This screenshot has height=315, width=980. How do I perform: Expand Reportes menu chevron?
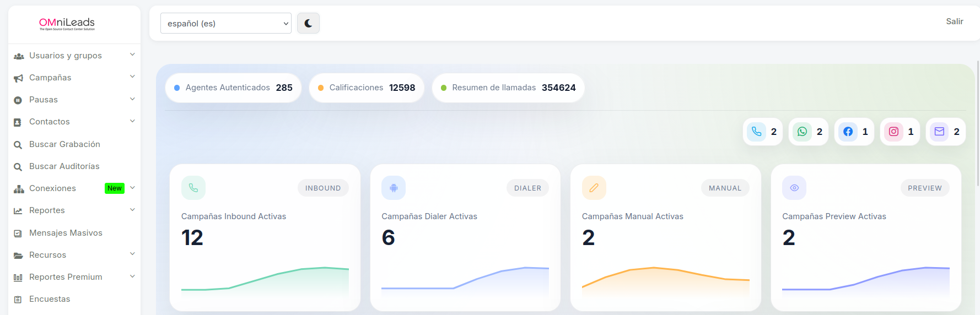pyautogui.click(x=132, y=210)
